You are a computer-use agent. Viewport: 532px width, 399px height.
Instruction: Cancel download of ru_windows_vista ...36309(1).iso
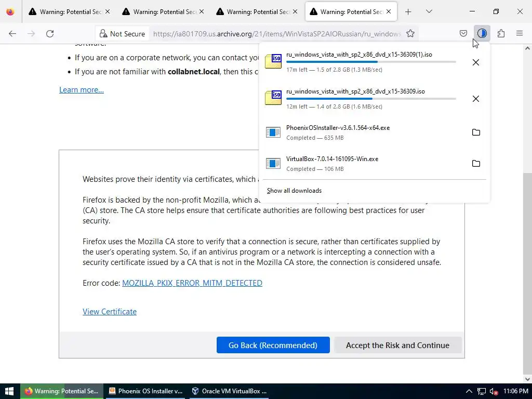476,62
